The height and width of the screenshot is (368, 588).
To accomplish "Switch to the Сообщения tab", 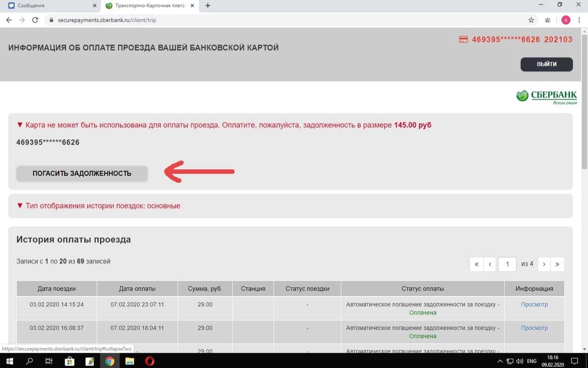I will [x=50, y=6].
